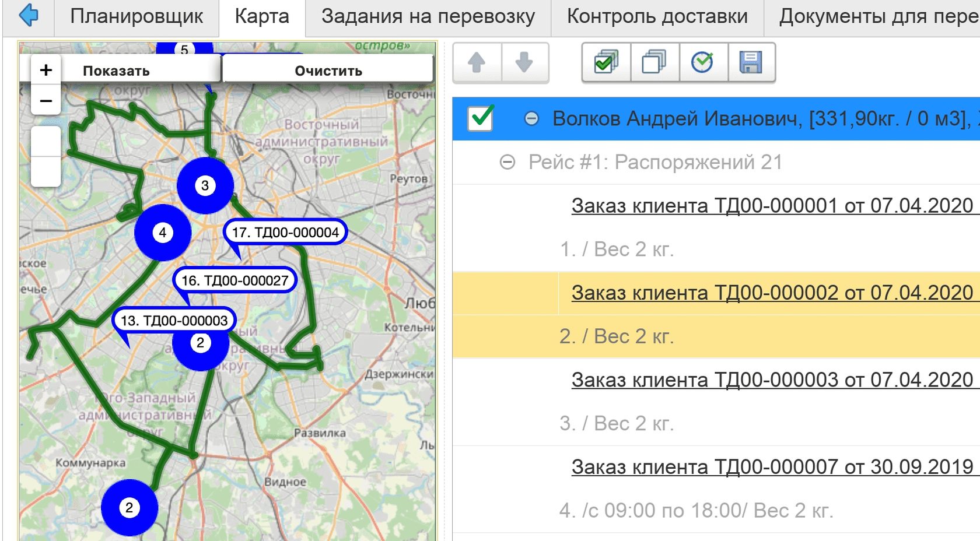Click map label 17. ТД00-000004
The width and height of the screenshot is (980, 541).
tap(285, 232)
